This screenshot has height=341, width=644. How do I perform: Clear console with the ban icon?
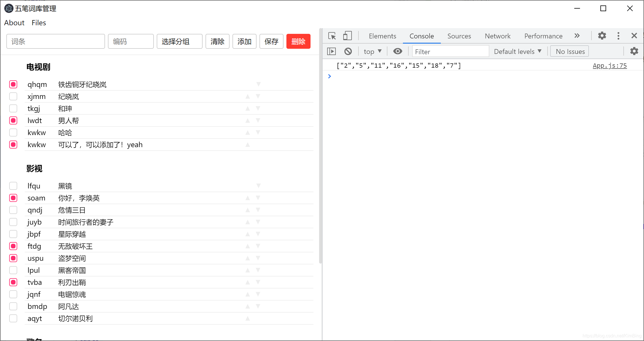pos(348,51)
